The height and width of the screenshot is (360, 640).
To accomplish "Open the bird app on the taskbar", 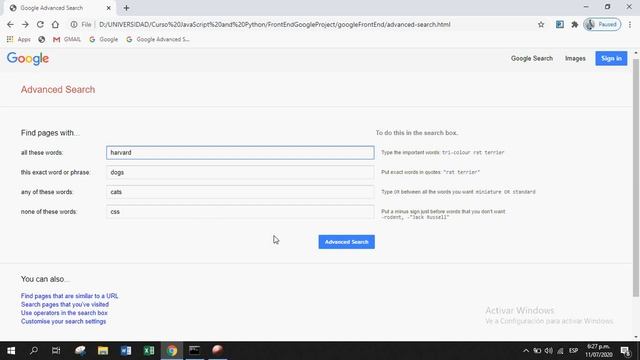I will (80, 351).
